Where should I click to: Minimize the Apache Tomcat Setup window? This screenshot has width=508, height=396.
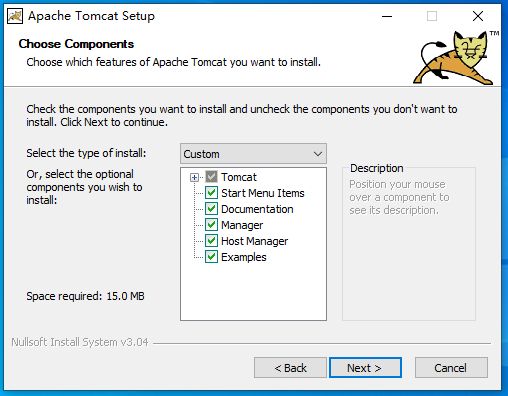tap(387, 16)
